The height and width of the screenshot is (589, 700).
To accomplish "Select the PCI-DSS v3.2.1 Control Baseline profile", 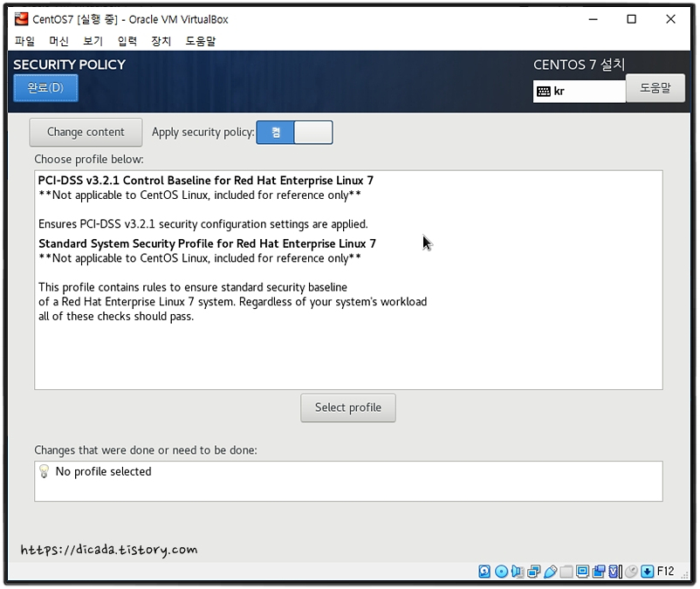I will (x=348, y=202).
